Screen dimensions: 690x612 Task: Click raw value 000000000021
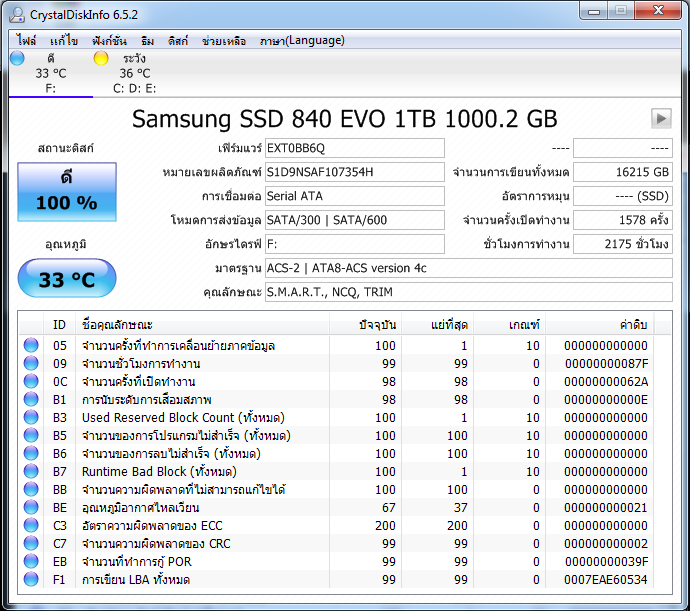[x=606, y=508]
